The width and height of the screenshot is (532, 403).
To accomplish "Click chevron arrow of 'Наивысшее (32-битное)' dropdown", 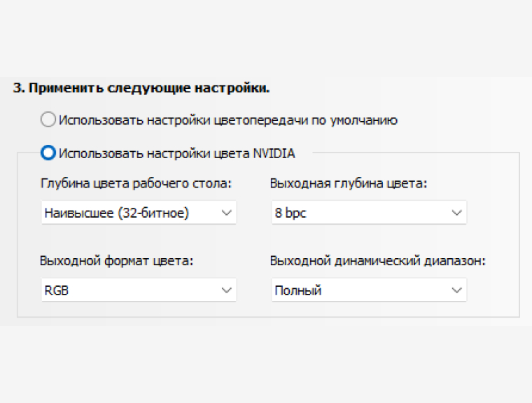I will 226,213.
